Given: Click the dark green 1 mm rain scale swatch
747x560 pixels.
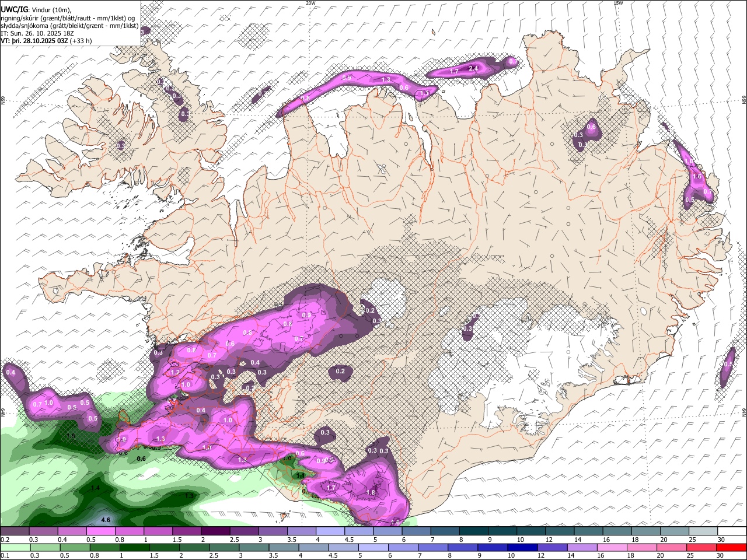Looking at the screenshot, I should pyautogui.click(x=135, y=547).
